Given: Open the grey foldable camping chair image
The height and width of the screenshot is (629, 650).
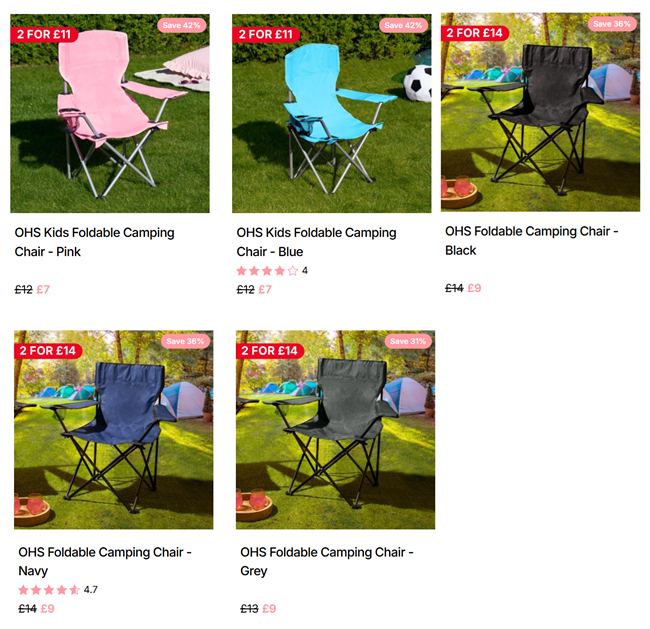Looking at the screenshot, I should (335, 430).
